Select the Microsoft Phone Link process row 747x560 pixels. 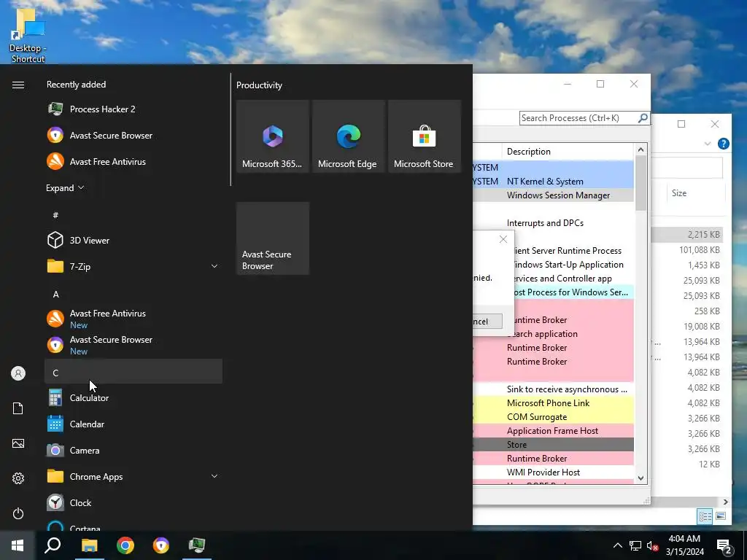(553, 402)
